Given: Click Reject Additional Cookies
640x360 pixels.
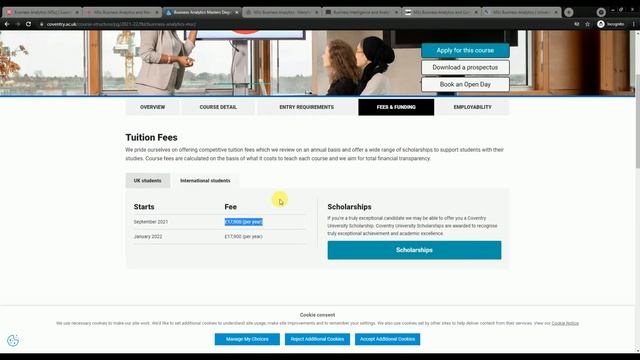Looking at the screenshot, I should (x=317, y=339).
